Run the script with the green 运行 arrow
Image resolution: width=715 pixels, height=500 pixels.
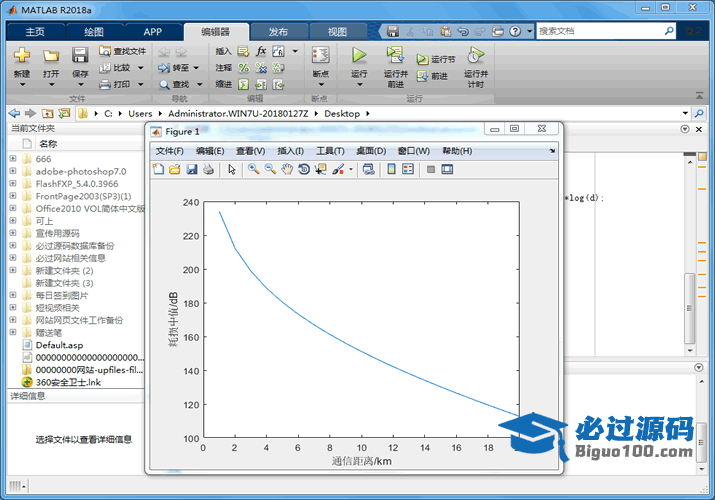(x=359, y=55)
